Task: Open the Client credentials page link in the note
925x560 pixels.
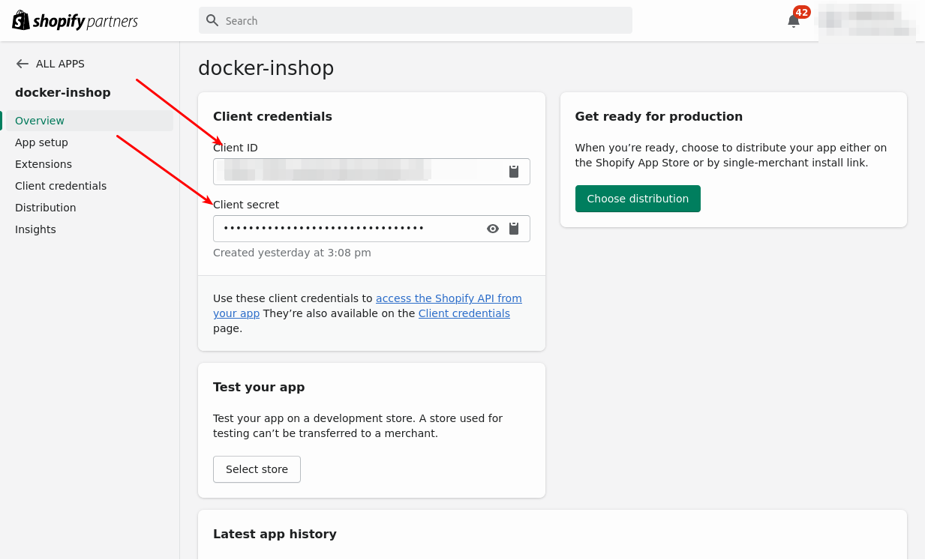Action: (464, 313)
